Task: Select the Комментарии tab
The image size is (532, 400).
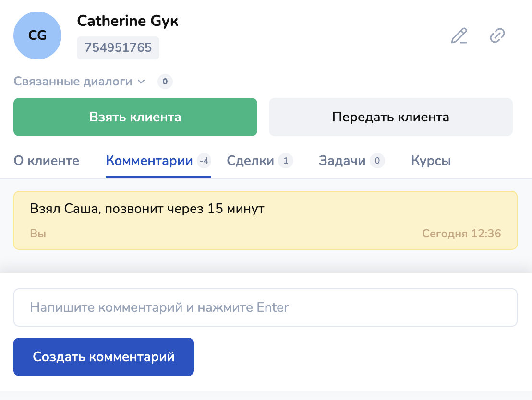Action: click(x=149, y=161)
